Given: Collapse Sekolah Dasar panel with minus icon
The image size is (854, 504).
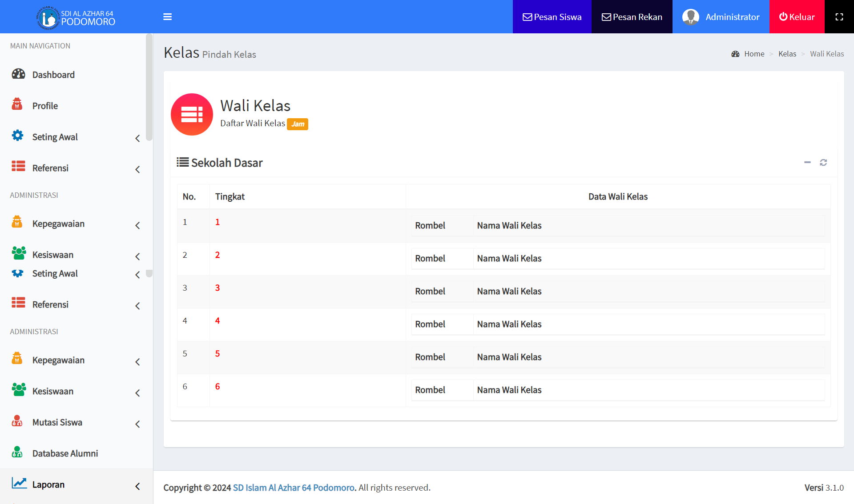Looking at the screenshot, I should point(807,163).
